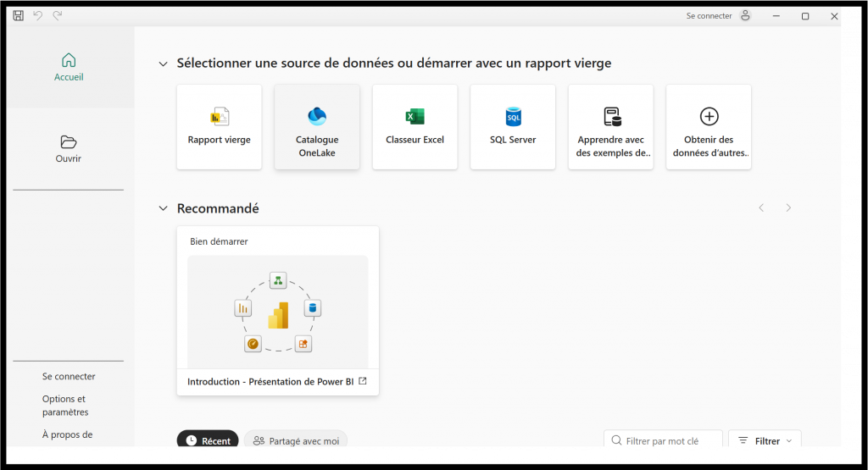
Task: Go to previous recommended item arrow
Action: 761,208
